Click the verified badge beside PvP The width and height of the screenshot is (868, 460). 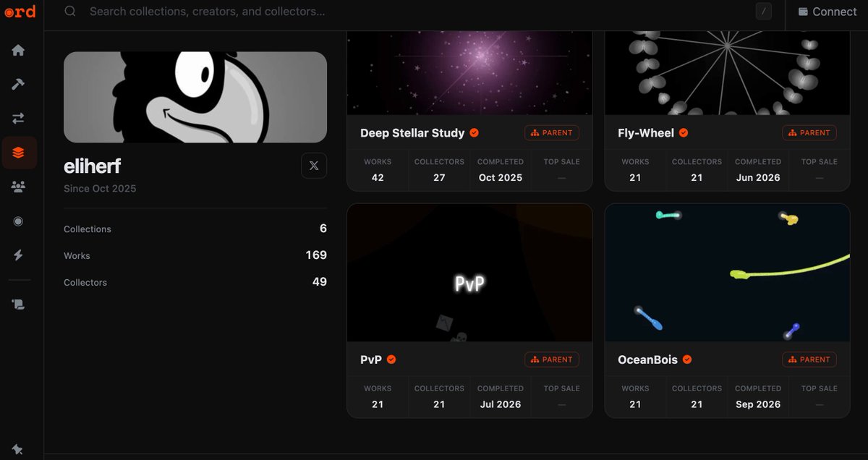pyautogui.click(x=391, y=359)
